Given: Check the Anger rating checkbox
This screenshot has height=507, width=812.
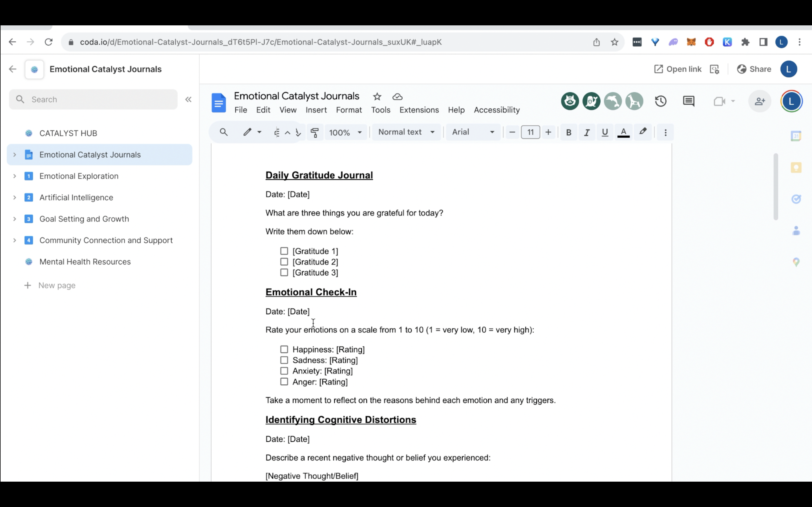Looking at the screenshot, I should 284,382.
